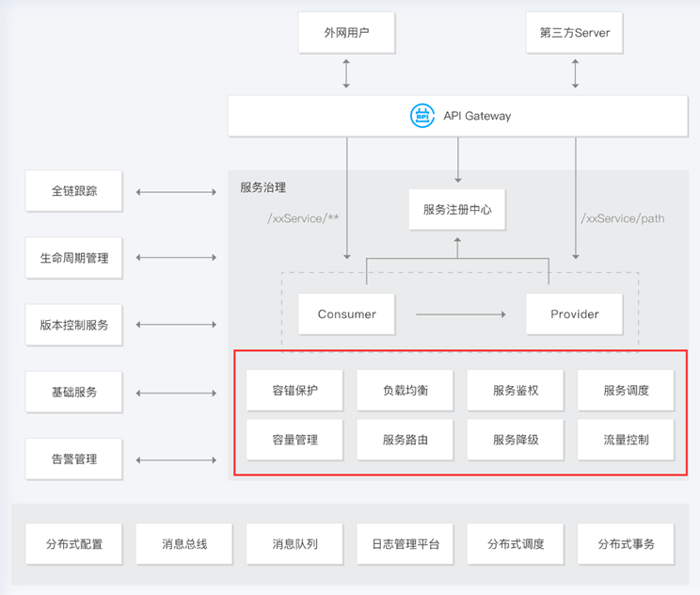
Task: Select the Provider box
Action: pyautogui.click(x=574, y=314)
